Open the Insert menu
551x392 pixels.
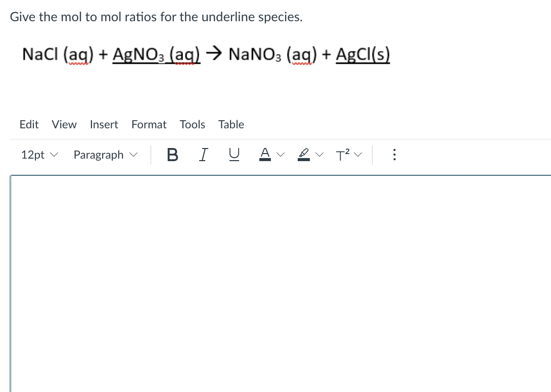click(104, 124)
